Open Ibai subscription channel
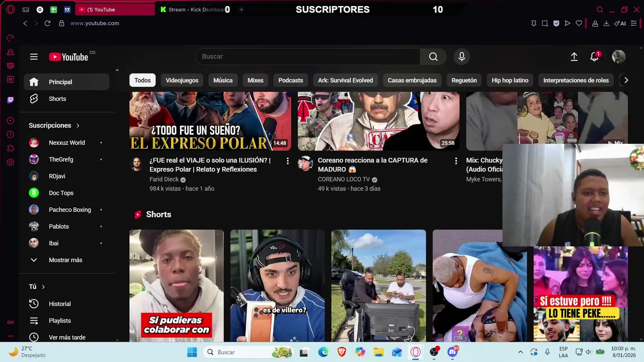 (x=67, y=243)
